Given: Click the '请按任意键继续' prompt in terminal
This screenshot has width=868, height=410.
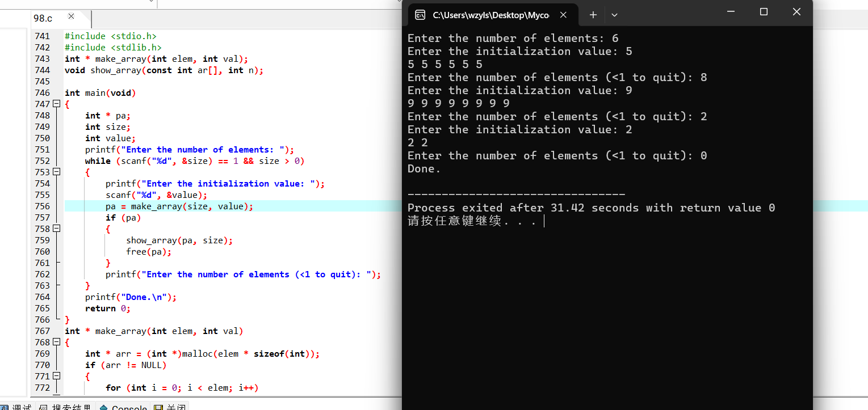Looking at the screenshot, I should pos(471,221).
